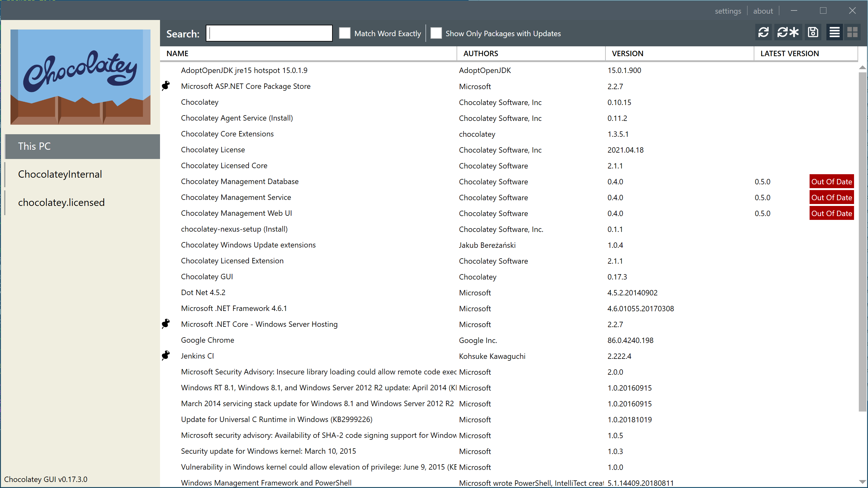Sort by the NAME column header
Screen dimensions: 868x488
pyautogui.click(x=308, y=54)
